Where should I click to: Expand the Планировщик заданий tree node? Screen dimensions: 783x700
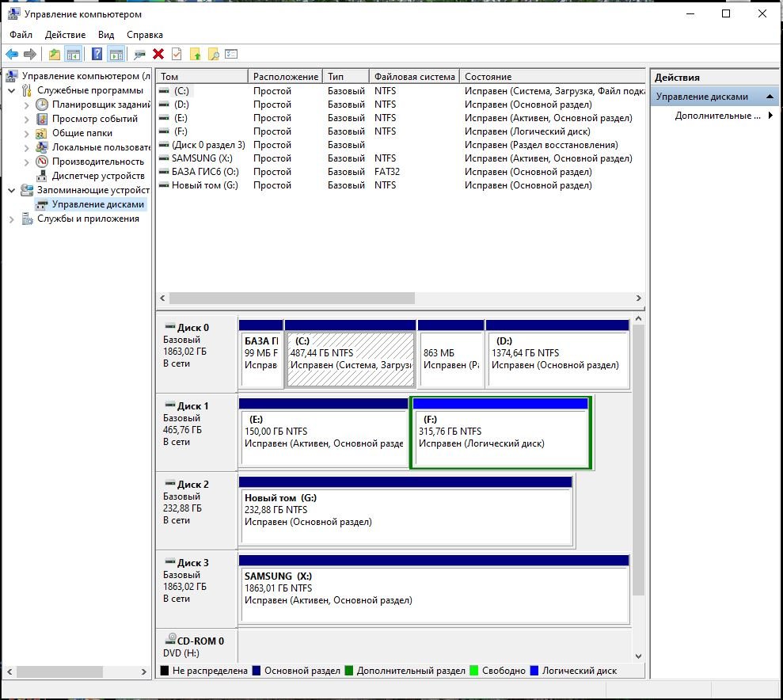click(x=26, y=105)
